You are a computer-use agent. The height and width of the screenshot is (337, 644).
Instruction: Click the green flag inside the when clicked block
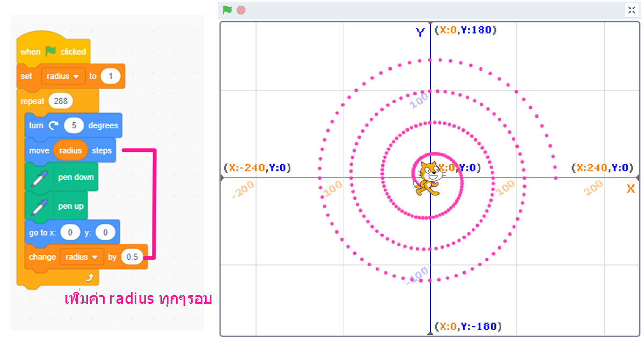coord(50,52)
